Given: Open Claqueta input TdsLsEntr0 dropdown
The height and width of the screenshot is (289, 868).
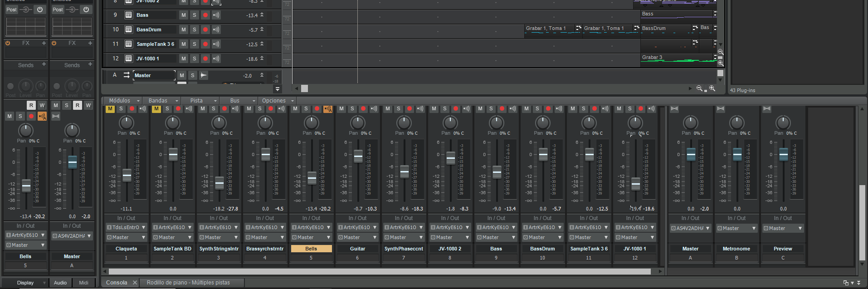Looking at the screenshot, I should click(x=126, y=227).
